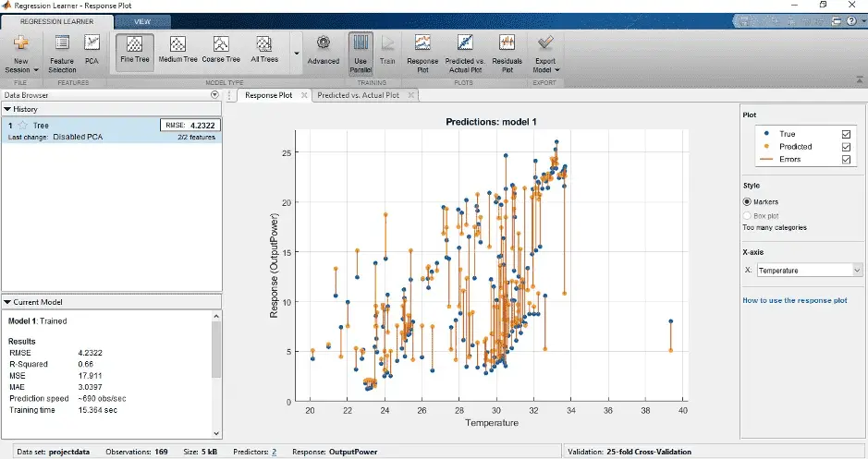Click 'Prediction speed' ~690 obs/sec value
The height and width of the screenshot is (459, 868).
[x=102, y=398]
